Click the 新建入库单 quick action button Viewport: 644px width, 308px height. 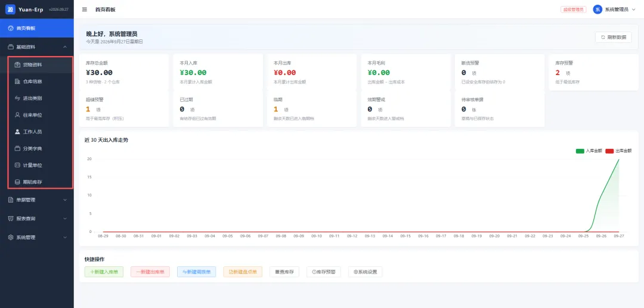[x=104, y=272]
